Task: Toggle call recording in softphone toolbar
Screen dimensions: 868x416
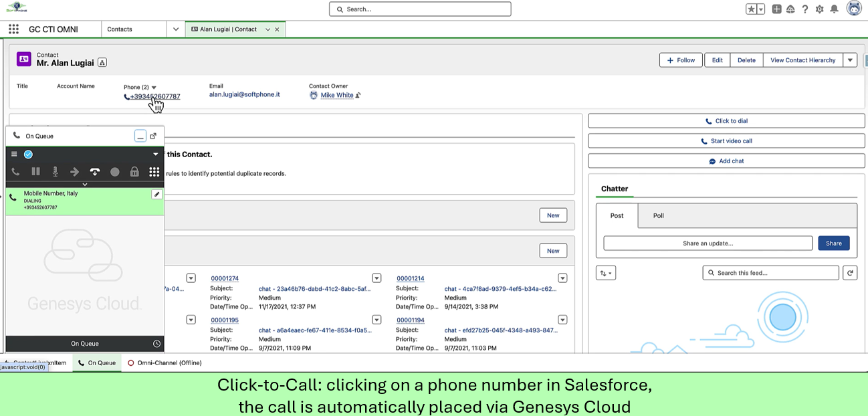Action: [115, 172]
